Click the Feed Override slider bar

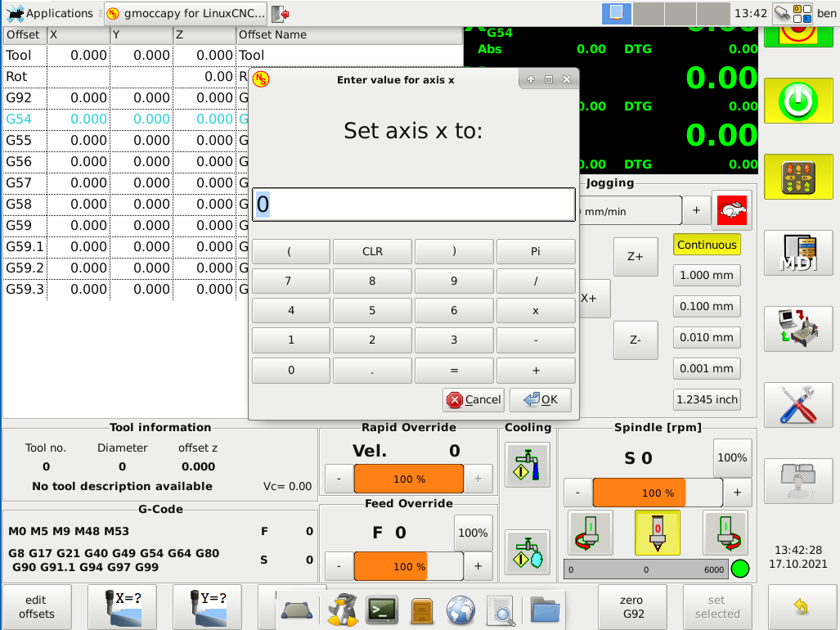click(409, 566)
